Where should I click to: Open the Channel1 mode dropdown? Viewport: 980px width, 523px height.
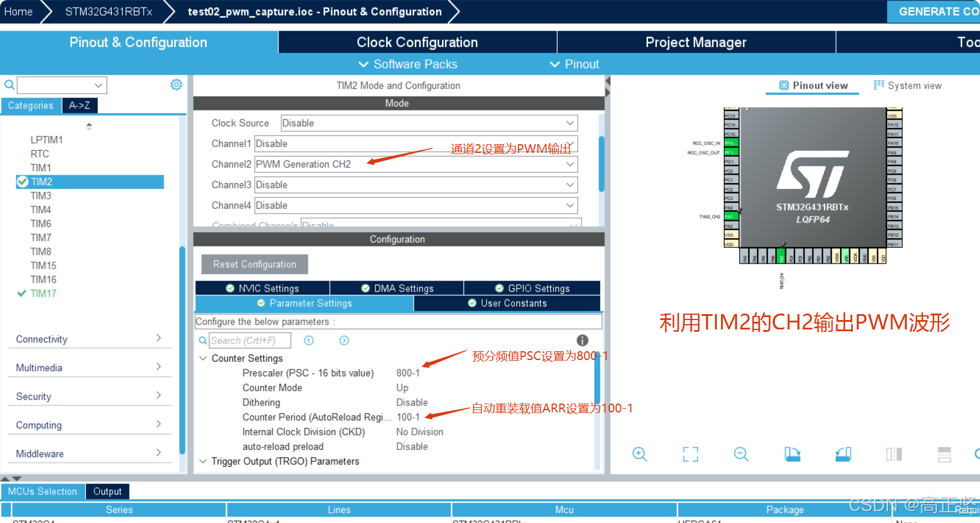point(416,144)
